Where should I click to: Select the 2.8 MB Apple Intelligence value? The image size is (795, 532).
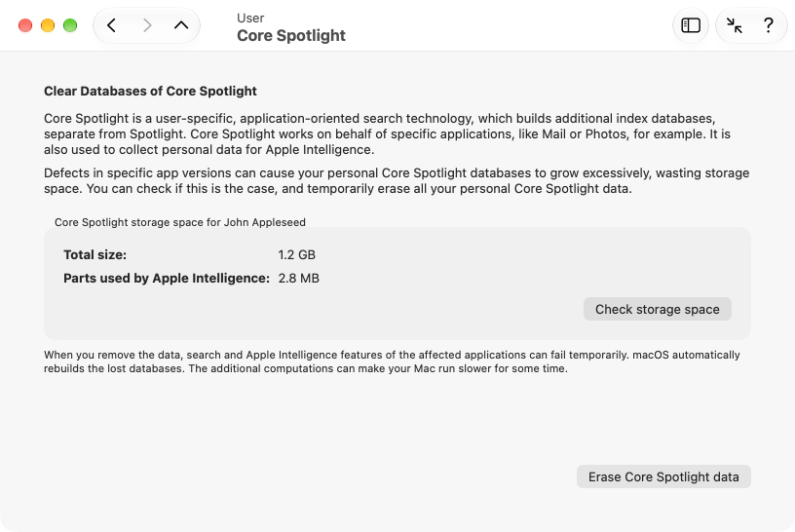tap(299, 278)
